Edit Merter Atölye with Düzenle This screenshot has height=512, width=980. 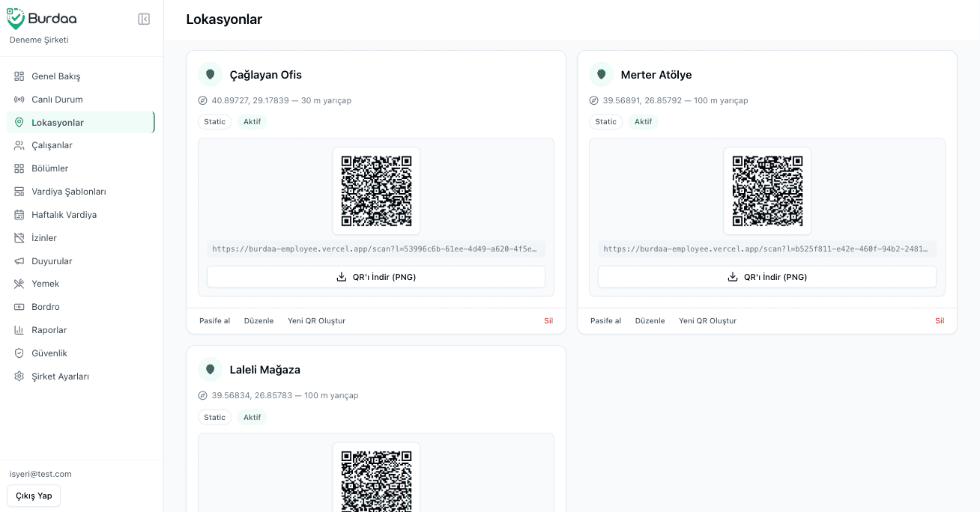(650, 321)
